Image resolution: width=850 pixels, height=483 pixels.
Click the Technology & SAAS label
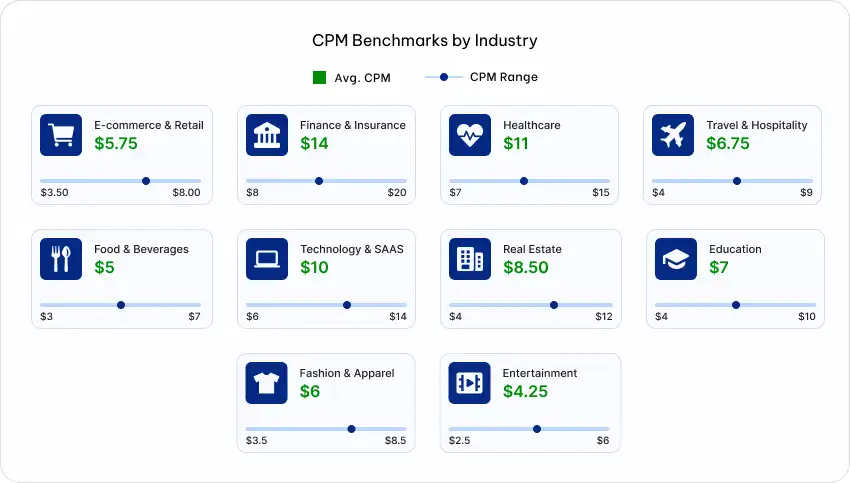click(352, 249)
